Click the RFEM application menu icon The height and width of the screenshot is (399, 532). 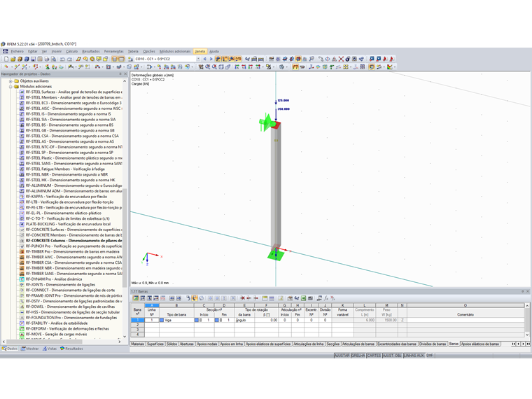coord(5,51)
